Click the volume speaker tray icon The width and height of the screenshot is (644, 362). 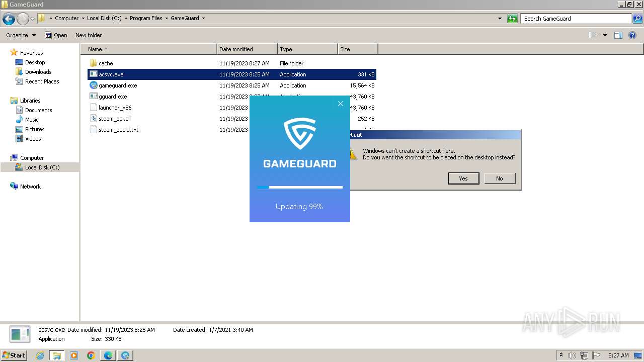[x=572, y=355]
